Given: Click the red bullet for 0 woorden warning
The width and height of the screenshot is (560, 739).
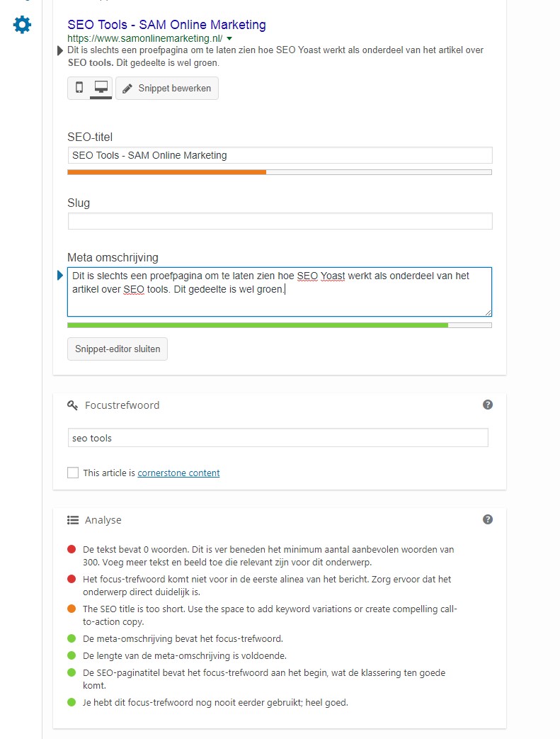Looking at the screenshot, I should [x=72, y=549].
